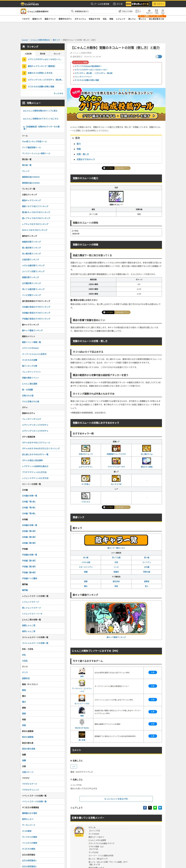This screenshot has width=186, height=868.
Task: Click the 攻略情報を探そう search field
Action: [93, 11]
